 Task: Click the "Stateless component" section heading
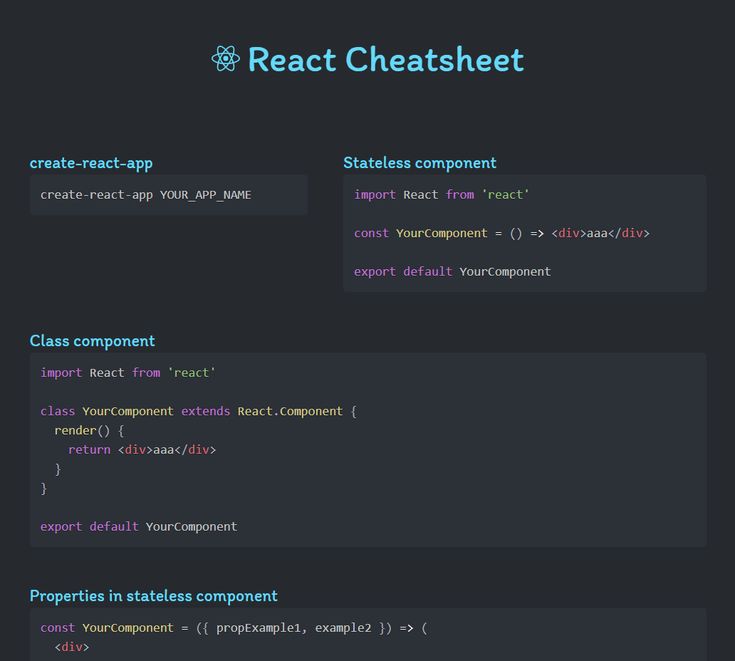pos(420,163)
